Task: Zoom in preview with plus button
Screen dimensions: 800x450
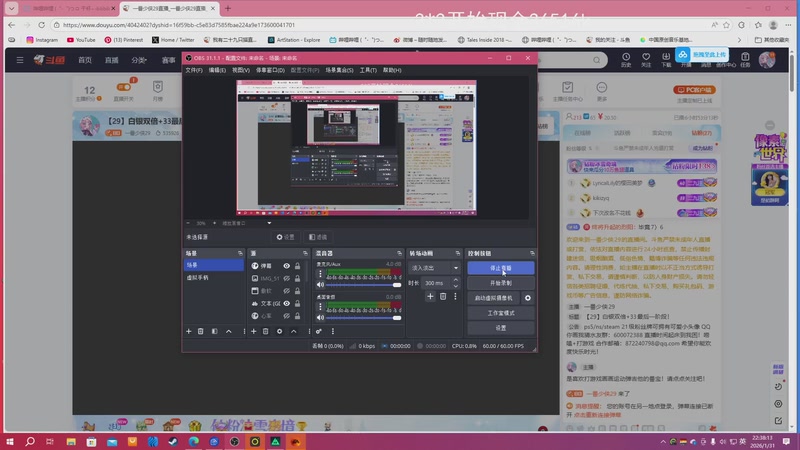Action: click(x=214, y=223)
